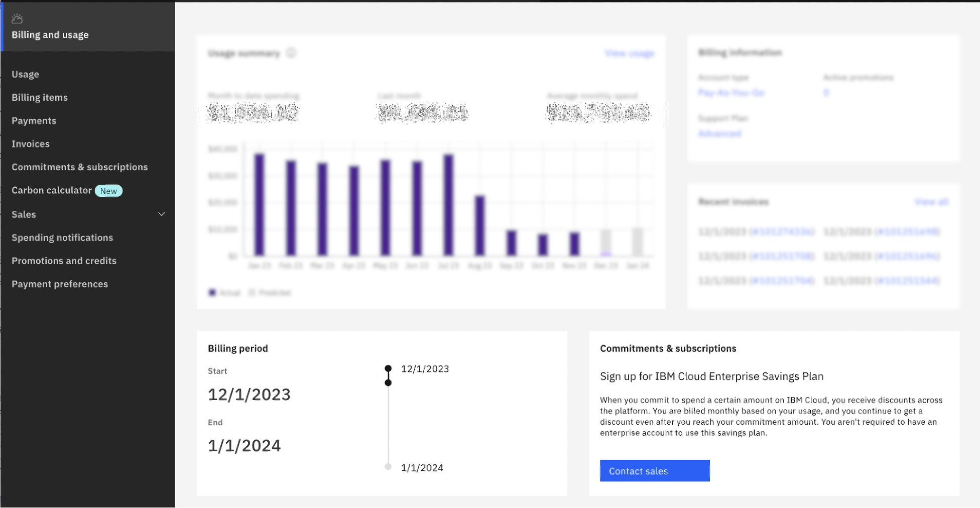Expand the Sales submenu chevron
Image resolution: width=980 pixels, height=508 pixels.
tap(162, 214)
